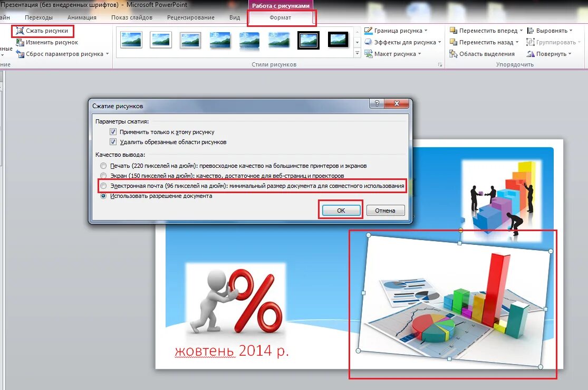Click the Сжать рисунки compress icon

pos(20,31)
